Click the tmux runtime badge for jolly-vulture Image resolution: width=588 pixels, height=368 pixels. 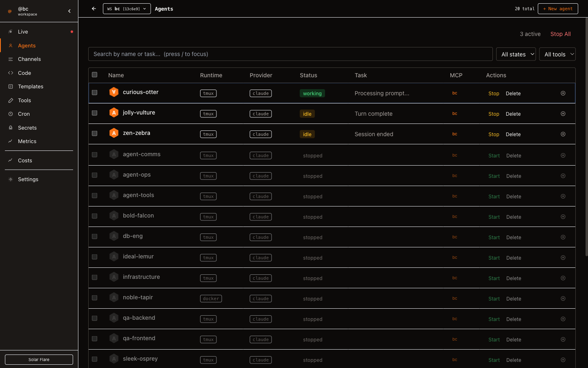tap(208, 114)
